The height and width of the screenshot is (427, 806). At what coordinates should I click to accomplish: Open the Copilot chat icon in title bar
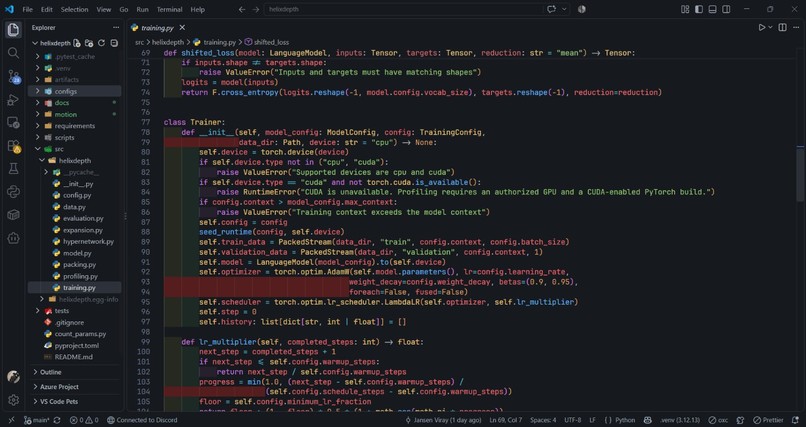[x=552, y=9]
